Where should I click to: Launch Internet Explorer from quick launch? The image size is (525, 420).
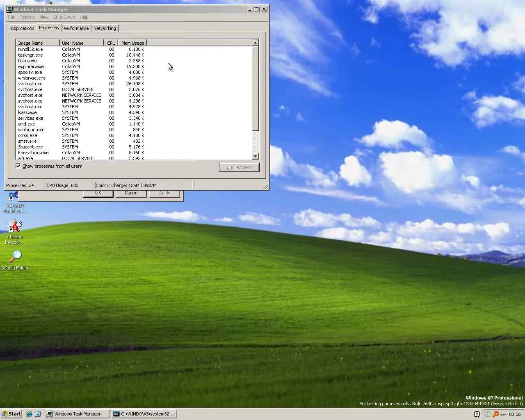click(29, 414)
